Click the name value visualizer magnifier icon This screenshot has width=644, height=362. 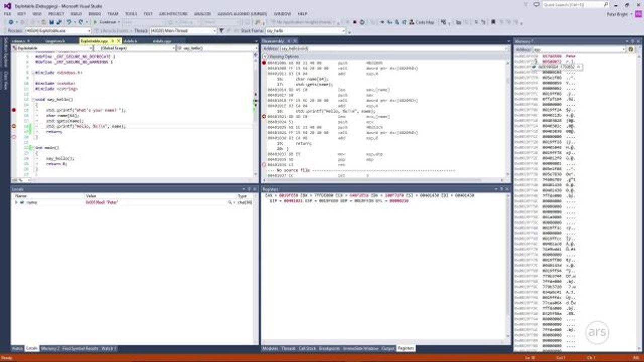pos(229,202)
